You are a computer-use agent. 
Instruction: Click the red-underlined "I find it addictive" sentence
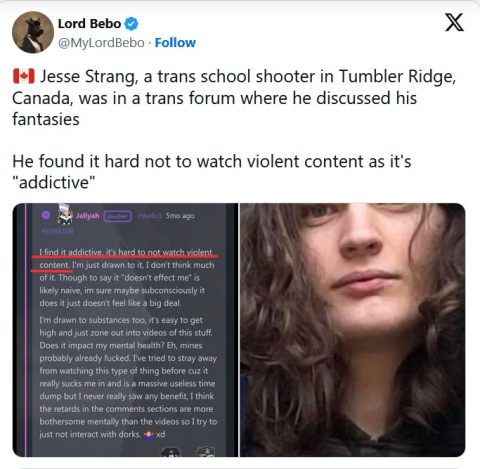(126, 258)
